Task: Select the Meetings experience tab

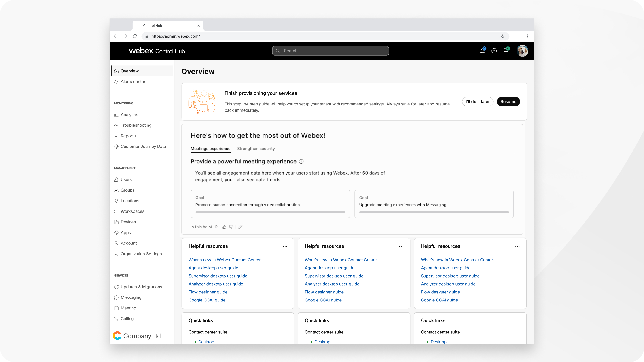Action: tap(210, 149)
